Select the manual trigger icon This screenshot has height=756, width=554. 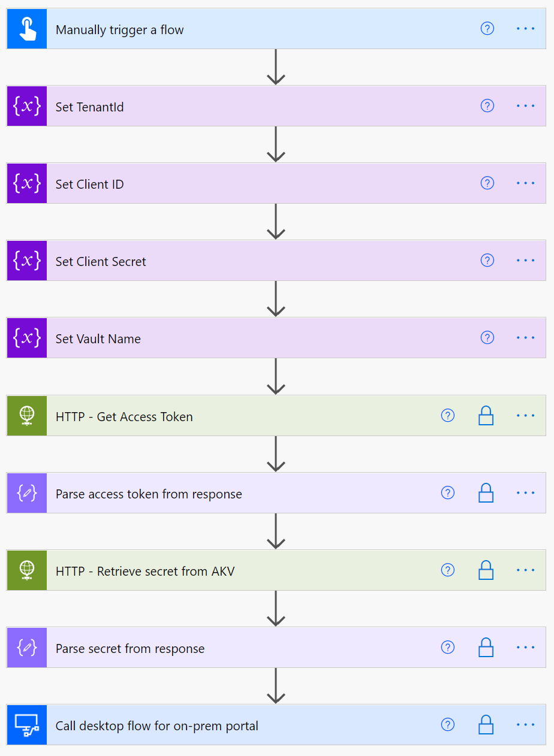26,28
